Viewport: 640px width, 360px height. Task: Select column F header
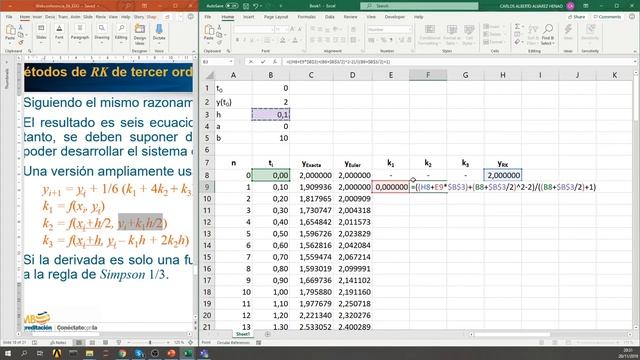[x=428, y=75]
